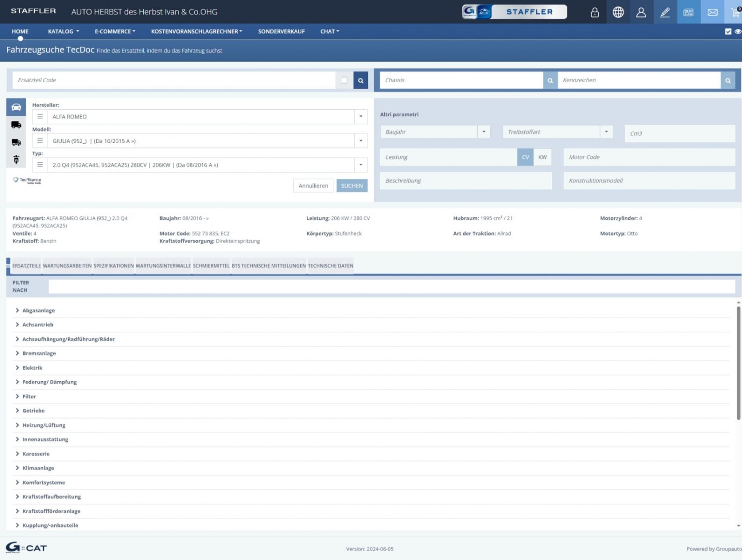This screenshot has height=560, width=742.
Task: Click search icon next to Ersatzteil Code
Action: coord(360,80)
